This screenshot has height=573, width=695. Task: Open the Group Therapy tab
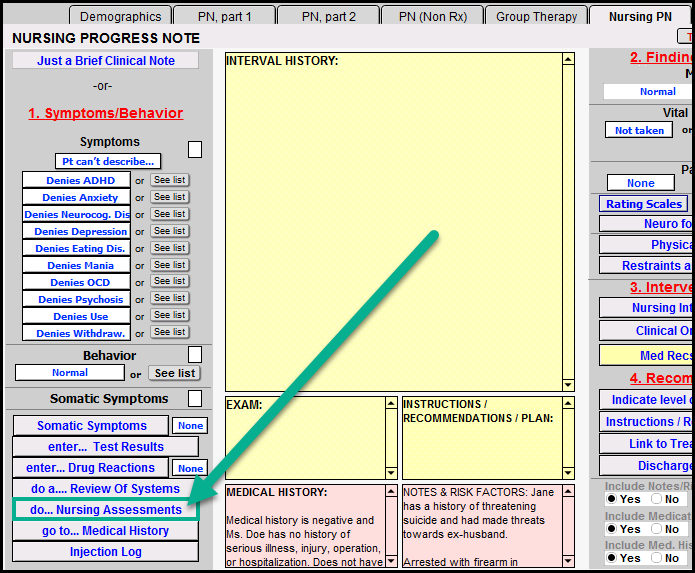[x=536, y=16]
